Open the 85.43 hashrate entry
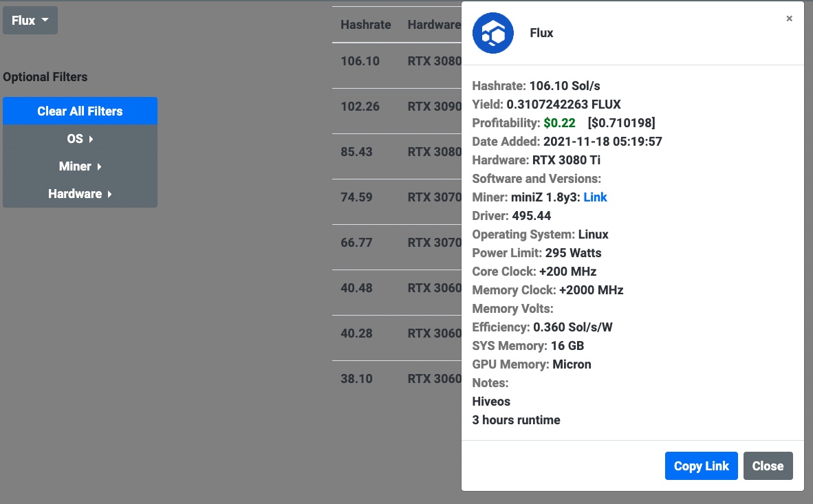813x504 pixels. tap(357, 152)
